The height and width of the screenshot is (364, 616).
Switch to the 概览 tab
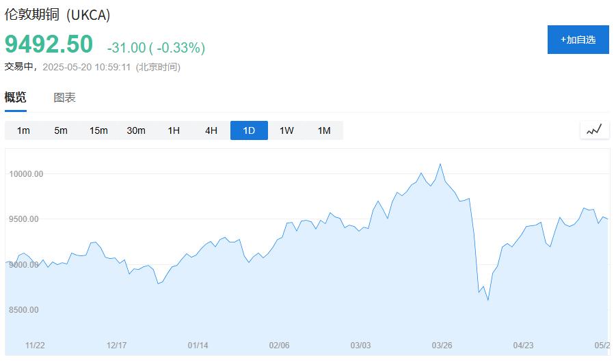point(16,98)
